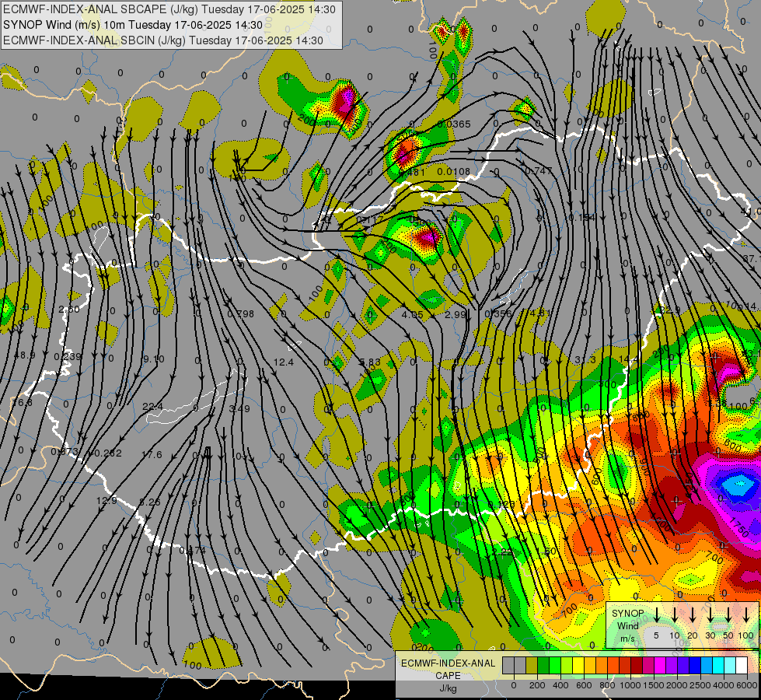This screenshot has height=700, width=761.
Task: Click the 1000 tick label on CAPE scale
Action: click(631, 685)
